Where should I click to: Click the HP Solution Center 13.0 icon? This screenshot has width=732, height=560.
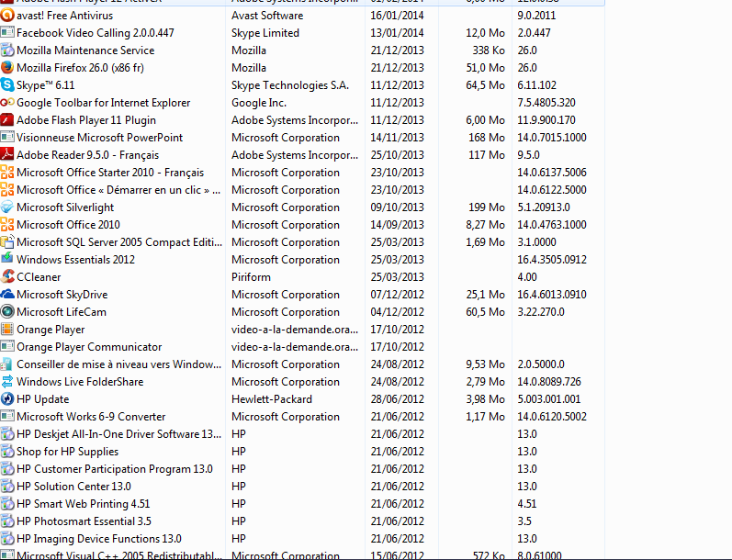pyautogui.click(x=7, y=486)
